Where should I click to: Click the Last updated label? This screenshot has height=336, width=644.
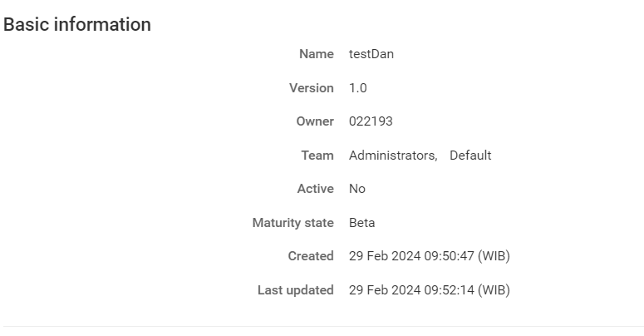[x=295, y=290]
